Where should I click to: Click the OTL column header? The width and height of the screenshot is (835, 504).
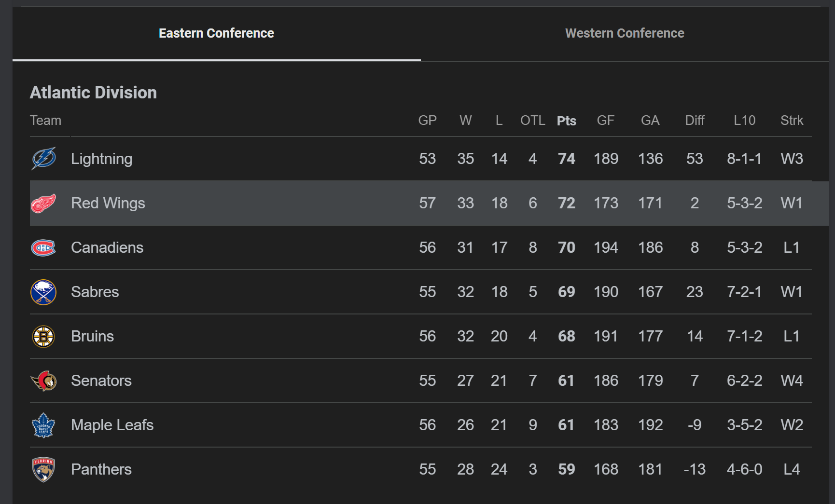(532, 121)
